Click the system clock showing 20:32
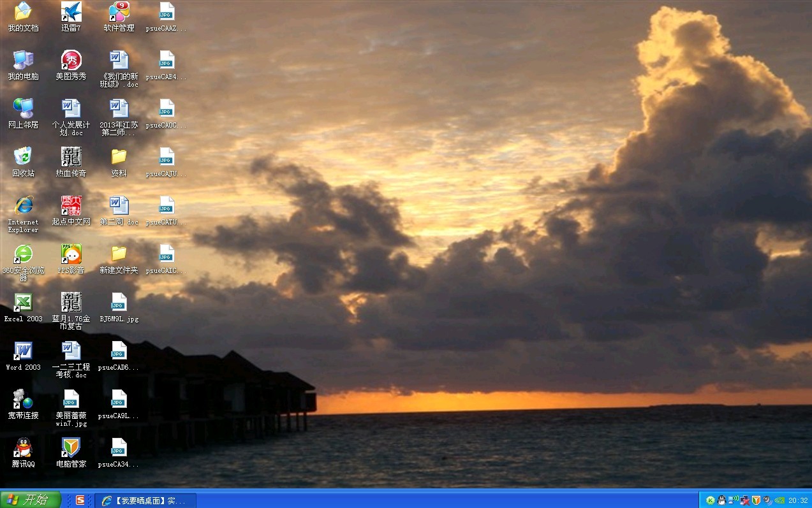 (x=798, y=500)
